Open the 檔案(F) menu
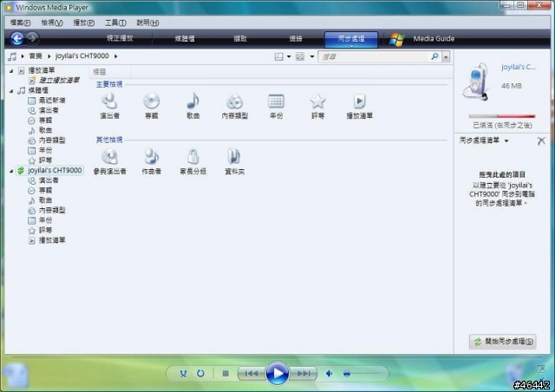Image resolution: width=555 pixels, height=392 pixels. coord(20,23)
